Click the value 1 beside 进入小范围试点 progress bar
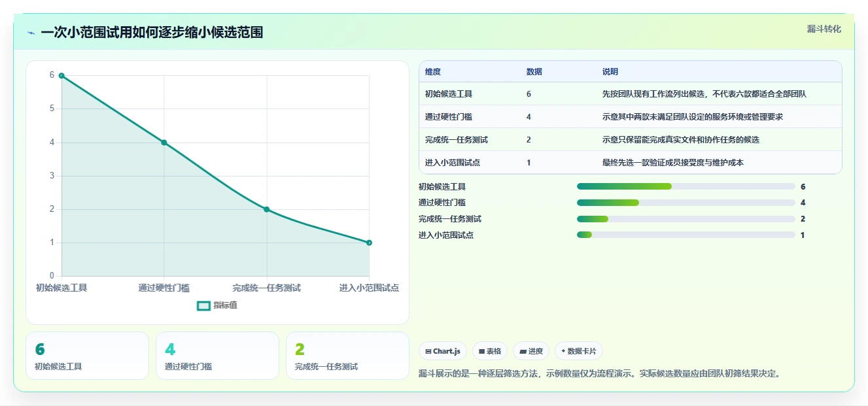Image resolution: width=868 pixels, height=406 pixels. pos(803,235)
